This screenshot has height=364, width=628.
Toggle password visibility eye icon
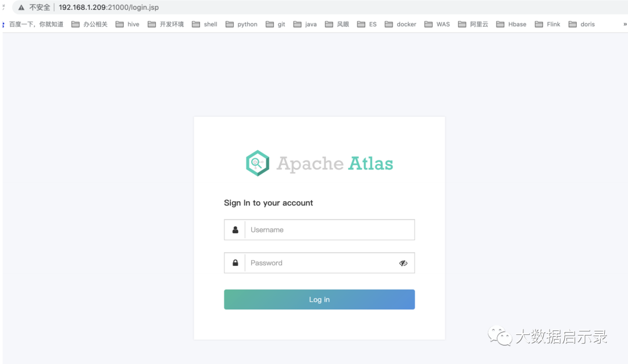click(x=404, y=263)
